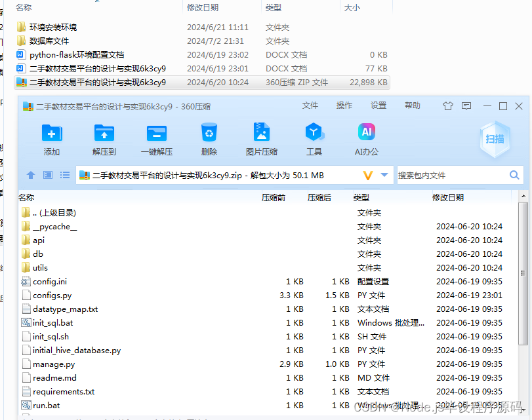Open the skin theme shirt icon
532x420 pixels.
pos(449,105)
